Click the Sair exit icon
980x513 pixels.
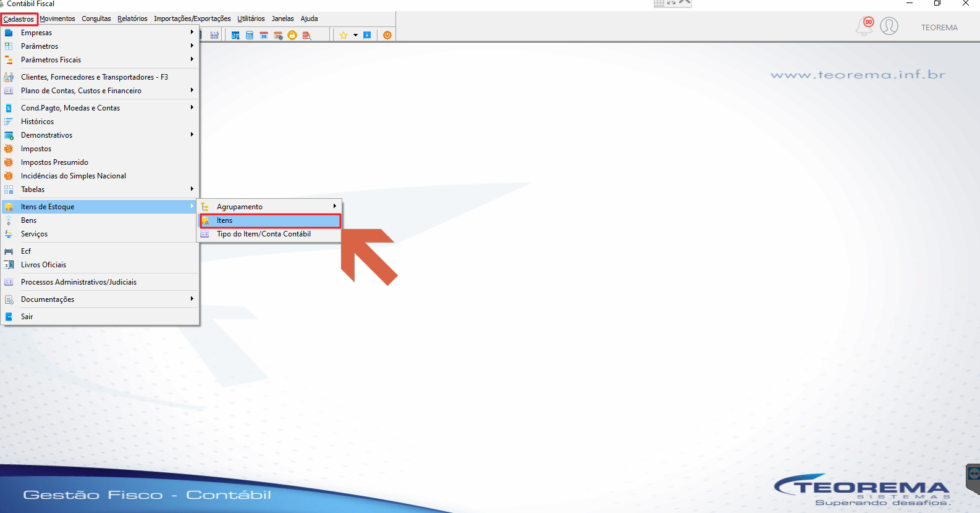[9, 317]
